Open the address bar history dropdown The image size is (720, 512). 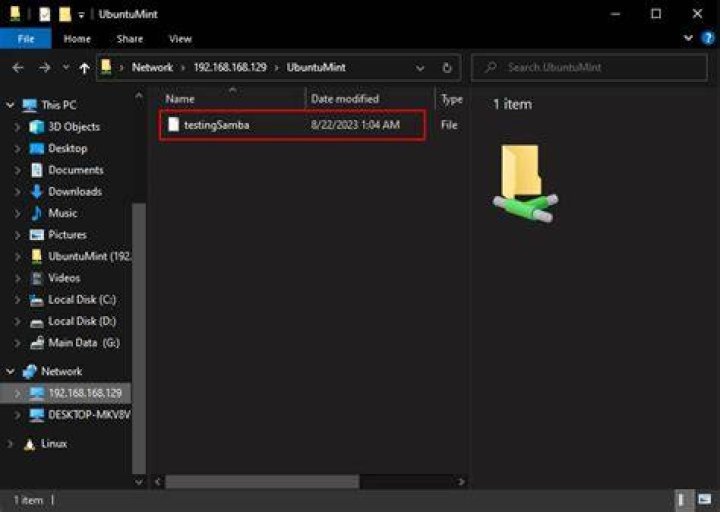point(420,68)
